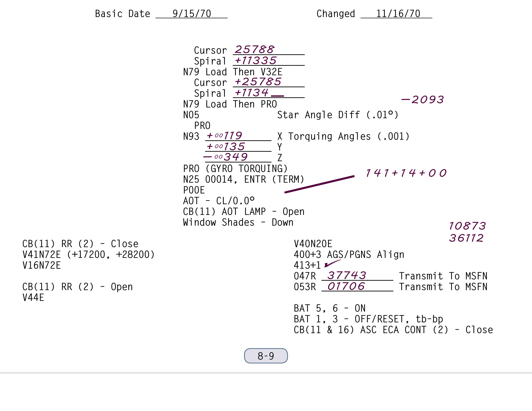Click the Y torquing angle +00135
The height and width of the screenshot is (411, 532).
[226, 147]
